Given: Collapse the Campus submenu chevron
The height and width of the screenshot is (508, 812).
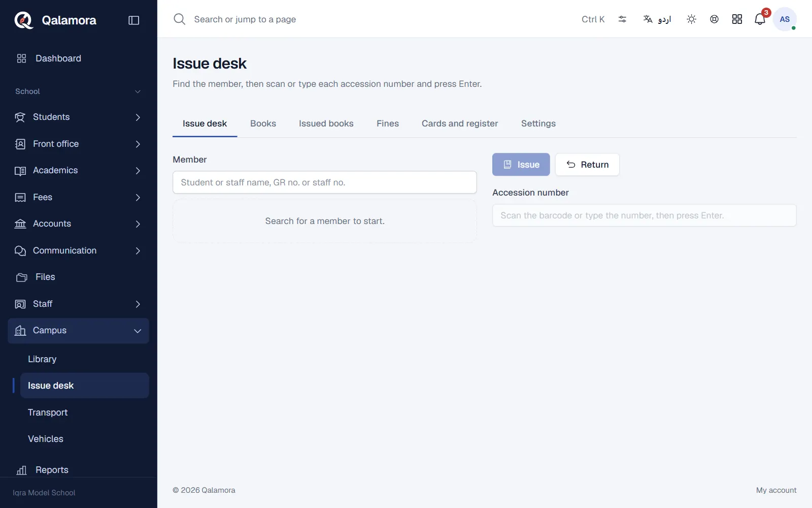Looking at the screenshot, I should [138, 331].
